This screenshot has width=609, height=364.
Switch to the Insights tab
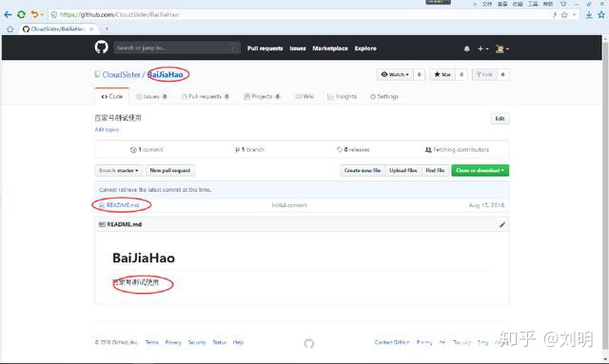click(x=342, y=97)
